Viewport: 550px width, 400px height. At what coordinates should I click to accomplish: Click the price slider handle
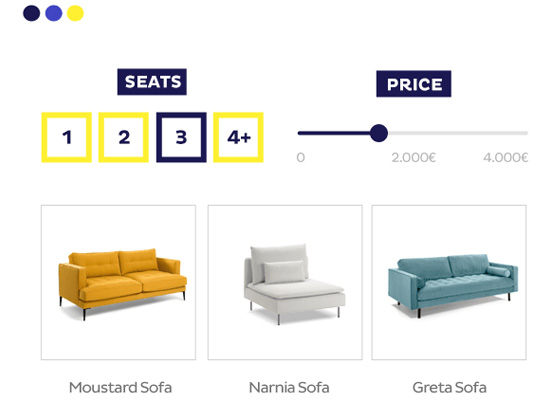379,133
